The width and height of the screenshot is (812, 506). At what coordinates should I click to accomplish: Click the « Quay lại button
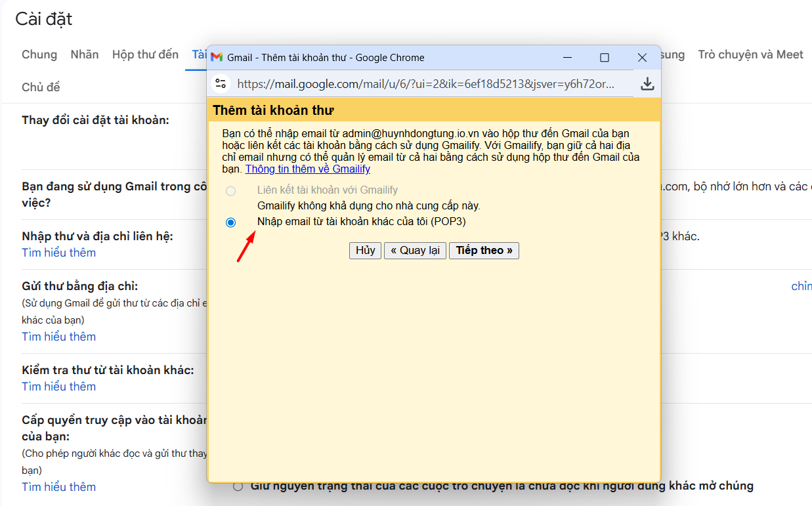tap(415, 251)
